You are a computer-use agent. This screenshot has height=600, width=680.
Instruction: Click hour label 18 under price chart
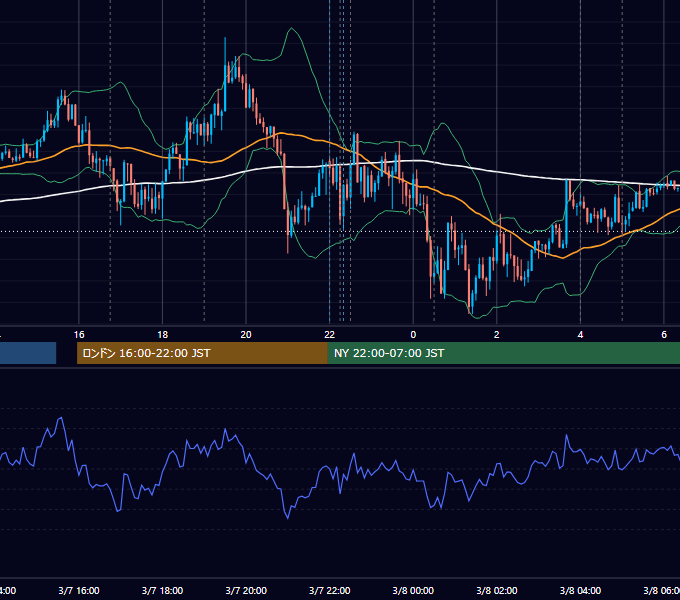pos(162,335)
